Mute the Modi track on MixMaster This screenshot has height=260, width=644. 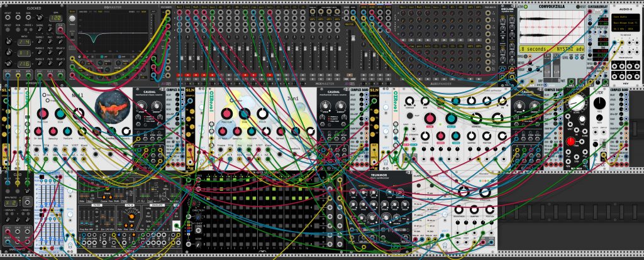coord(196,75)
